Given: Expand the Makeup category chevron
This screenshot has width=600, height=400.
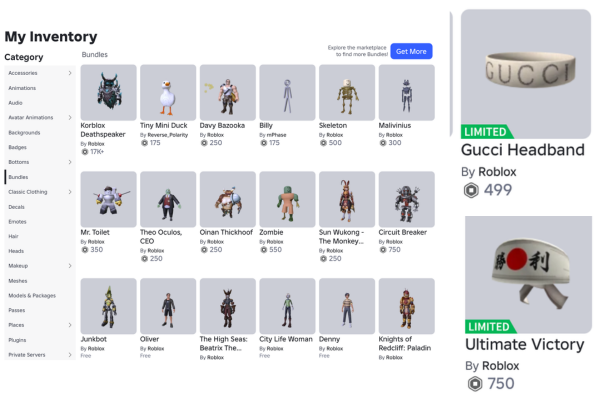Looking at the screenshot, I should point(70,266).
